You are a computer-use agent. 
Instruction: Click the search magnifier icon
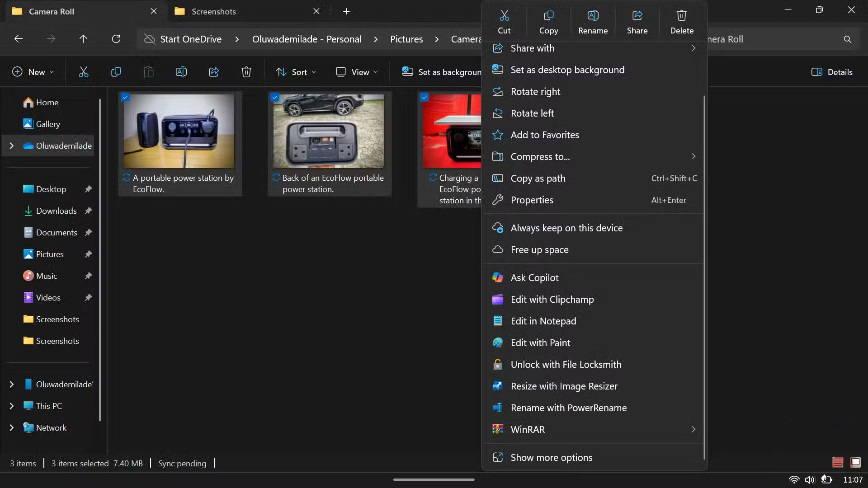tap(847, 39)
